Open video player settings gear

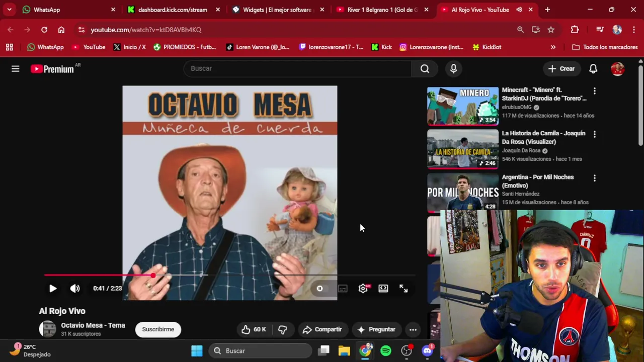coord(363,289)
